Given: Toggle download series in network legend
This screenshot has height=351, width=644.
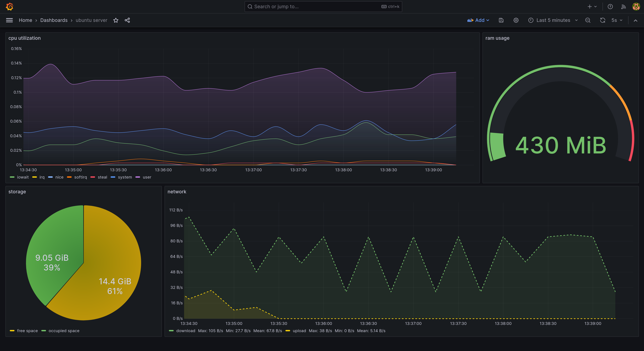Looking at the screenshot, I should pyautogui.click(x=186, y=331).
